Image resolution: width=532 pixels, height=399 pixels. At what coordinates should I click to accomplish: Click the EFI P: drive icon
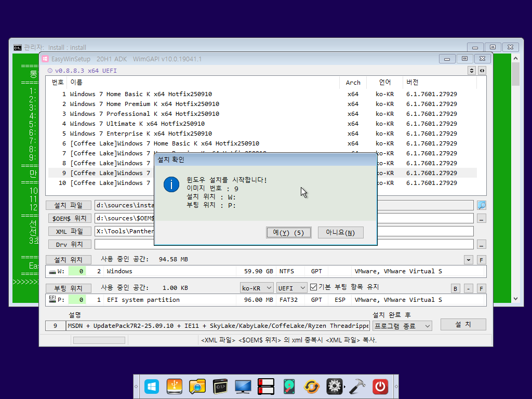pyautogui.click(x=52, y=299)
